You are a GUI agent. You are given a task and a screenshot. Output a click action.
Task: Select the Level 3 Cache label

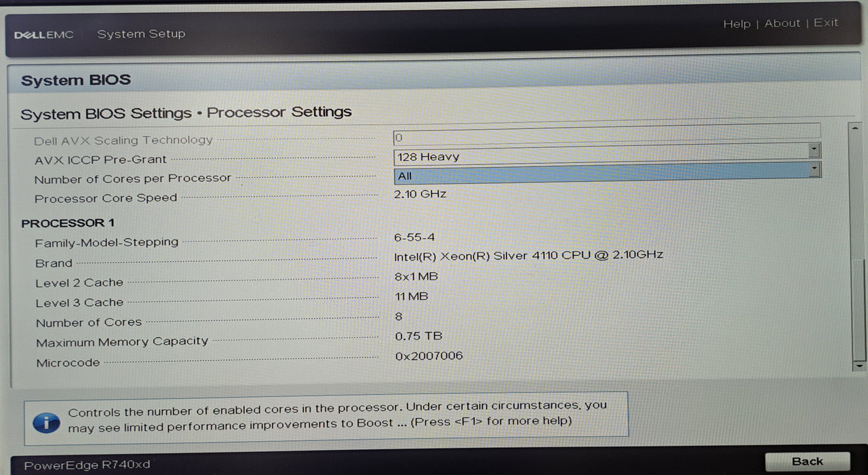79,303
